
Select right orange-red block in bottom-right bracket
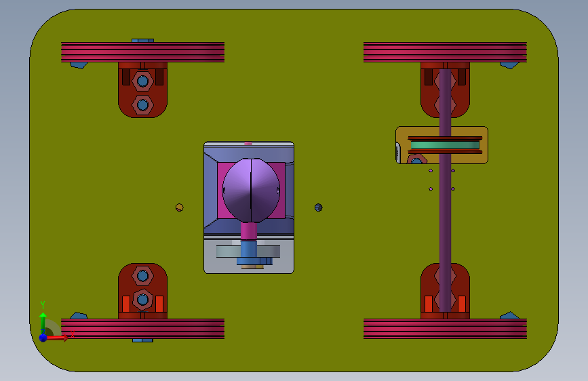click(x=462, y=304)
